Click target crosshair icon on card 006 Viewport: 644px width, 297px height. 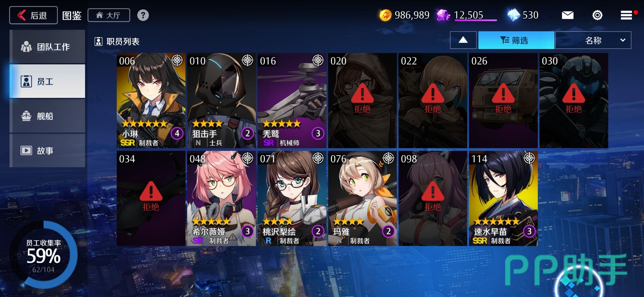177,60
